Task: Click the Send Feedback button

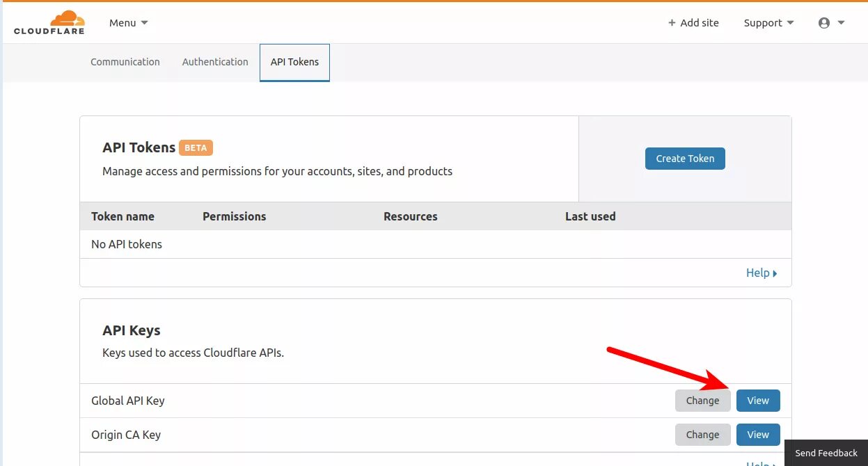Action: (x=826, y=453)
